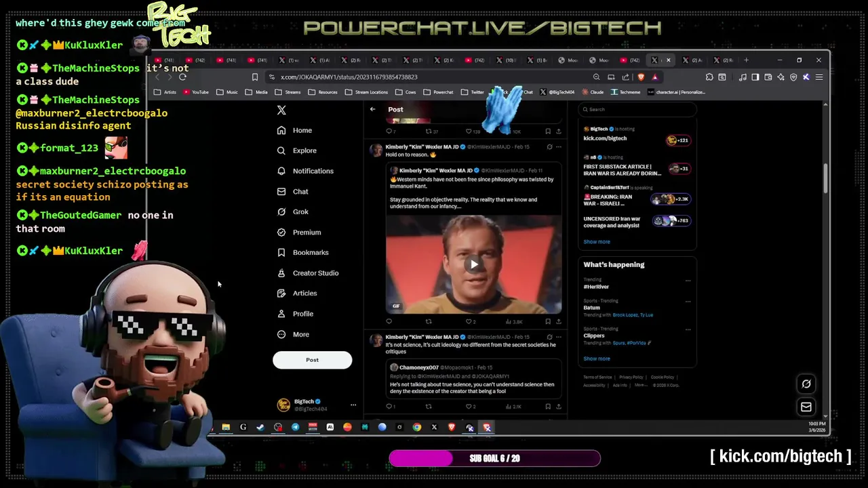The image size is (868, 488).
Task: Open account menu dots beside BigTech profile
Action: tap(353, 405)
